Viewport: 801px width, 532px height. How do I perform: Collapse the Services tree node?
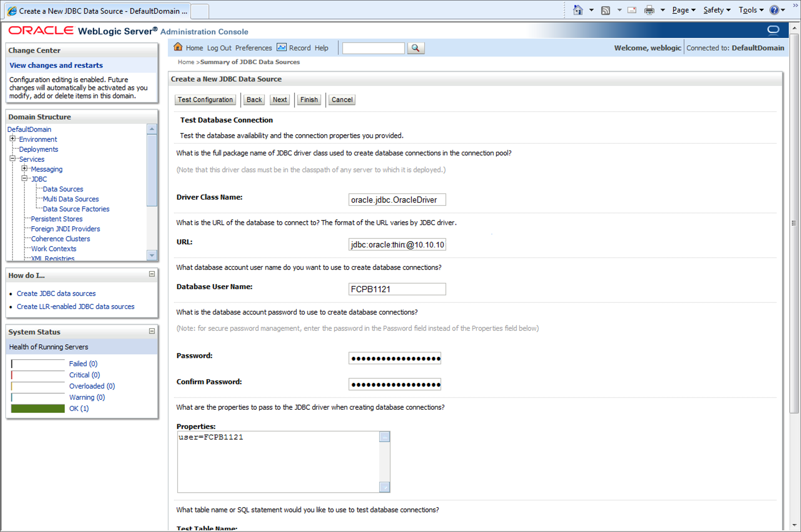13,158
